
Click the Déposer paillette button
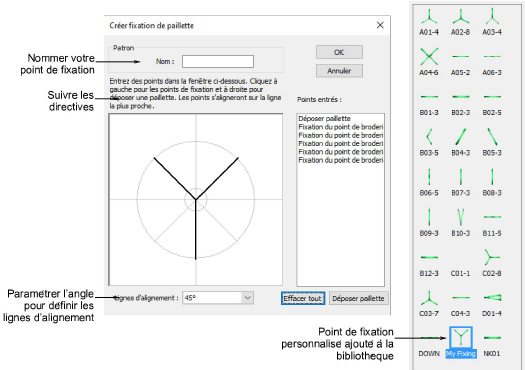pos(358,298)
